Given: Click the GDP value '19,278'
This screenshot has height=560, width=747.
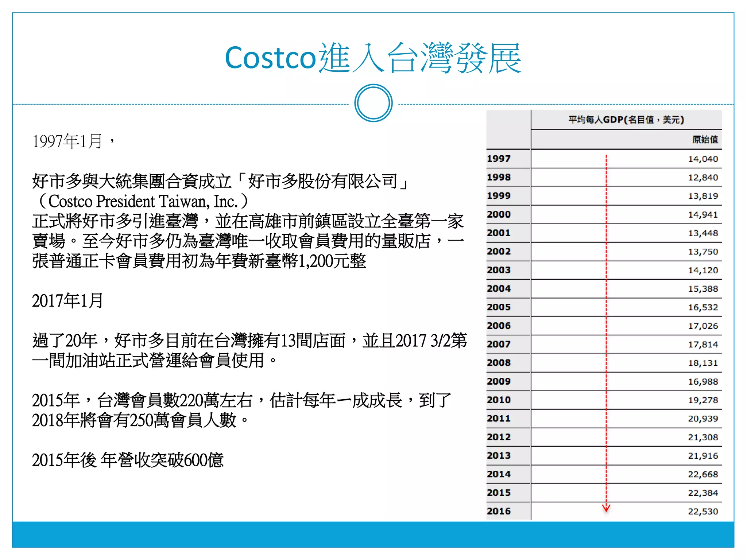Looking at the screenshot, I should (703, 400).
